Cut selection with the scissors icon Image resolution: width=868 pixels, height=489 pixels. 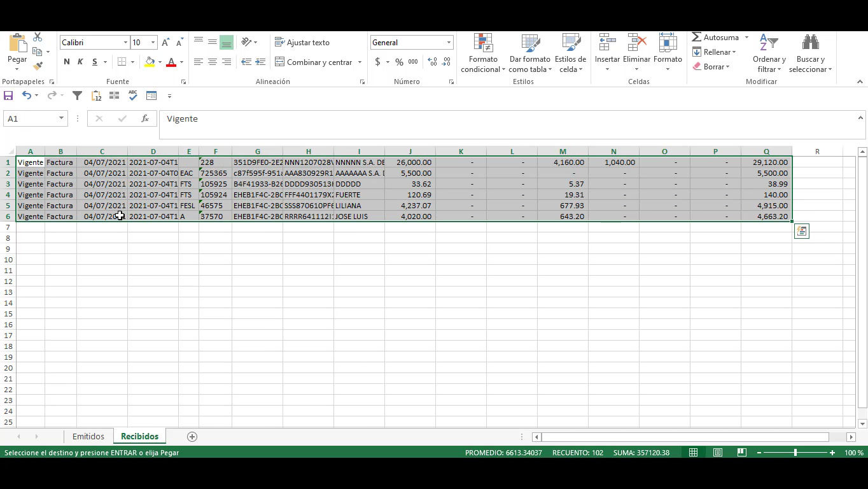click(x=38, y=38)
